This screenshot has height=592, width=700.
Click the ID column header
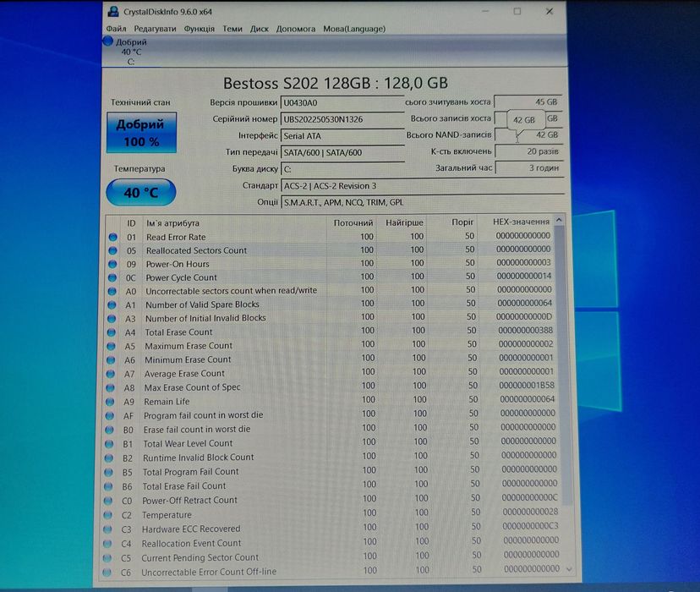(x=131, y=223)
